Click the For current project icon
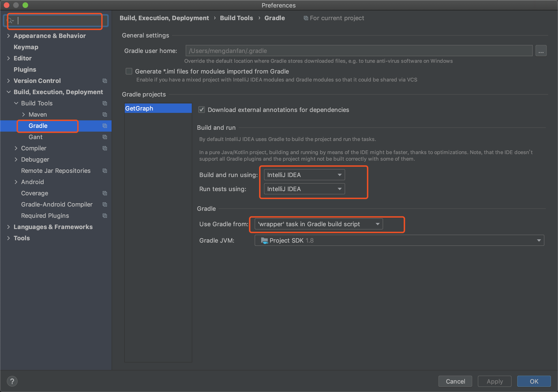The image size is (558, 392). coord(306,18)
